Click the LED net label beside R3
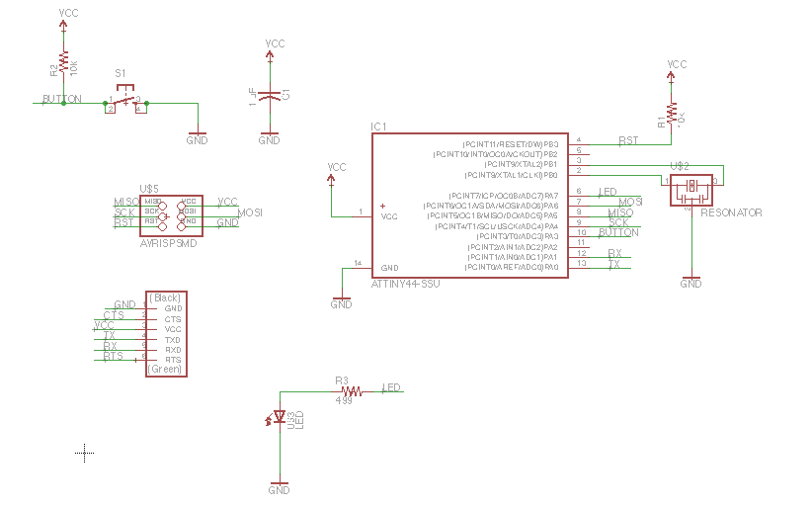 [391, 387]
